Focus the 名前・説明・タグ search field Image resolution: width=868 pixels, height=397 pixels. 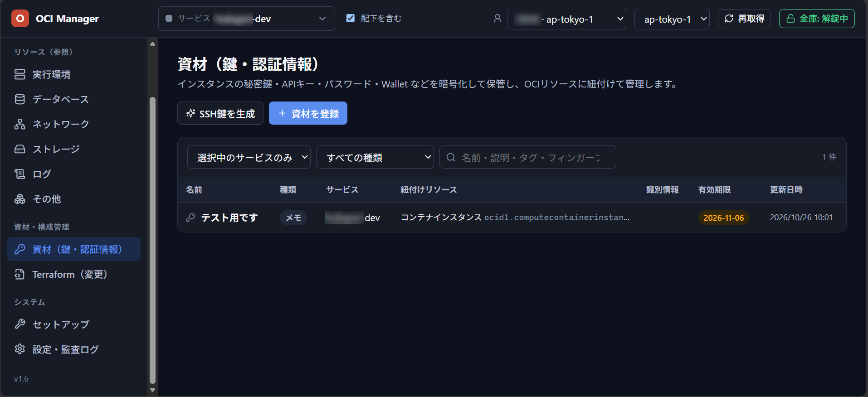coord(527,157)
